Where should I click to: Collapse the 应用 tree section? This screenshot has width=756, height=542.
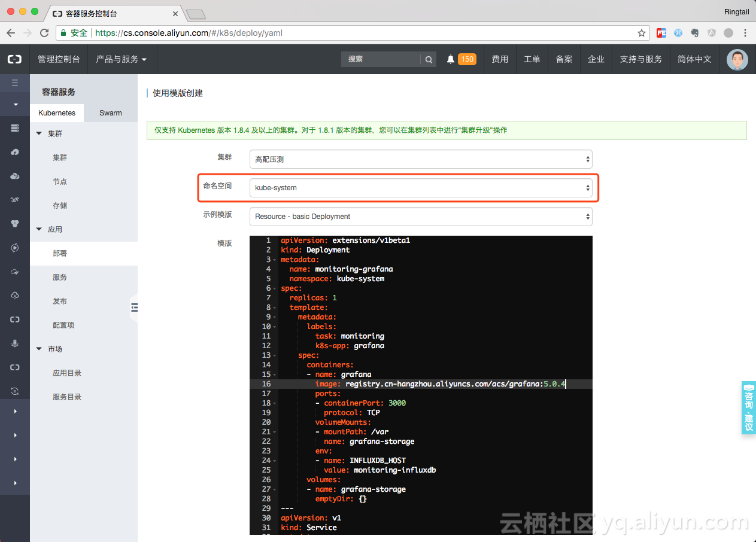(40, 229)
